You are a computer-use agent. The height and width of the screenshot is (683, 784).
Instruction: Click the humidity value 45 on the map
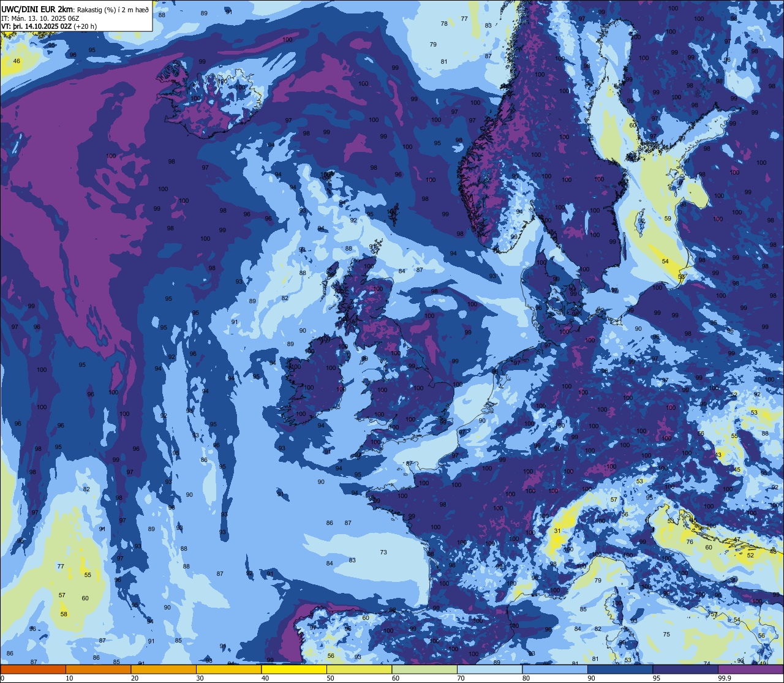pos(737,469)
